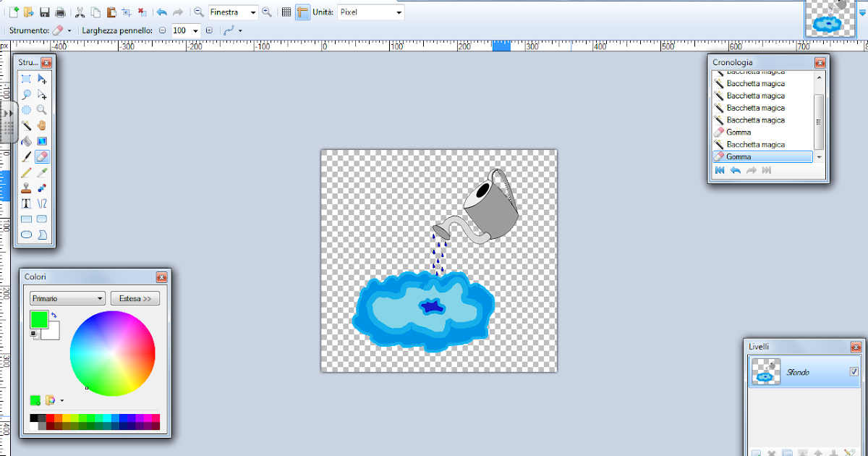Screen dimensions: 868x456
Task: Click the Deselect icon
Action: click(x=142, y=12)
